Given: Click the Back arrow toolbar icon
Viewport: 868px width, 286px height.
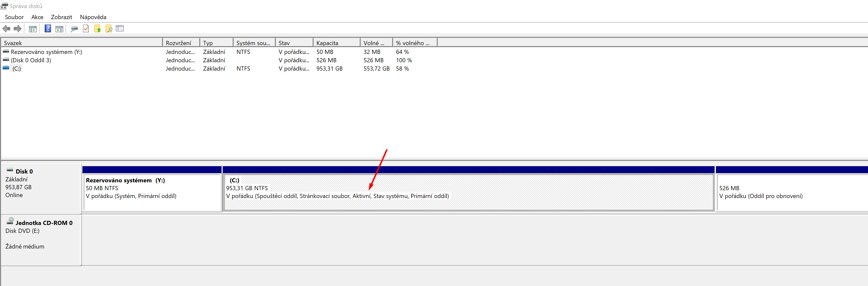Looking at the screenshot, I should (6, 29).
